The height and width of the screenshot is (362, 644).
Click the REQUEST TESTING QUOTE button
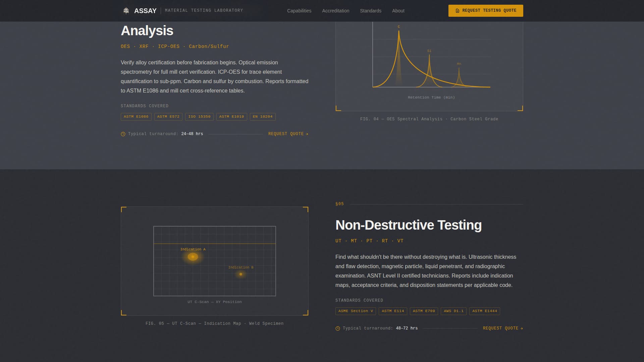(486, 10)
